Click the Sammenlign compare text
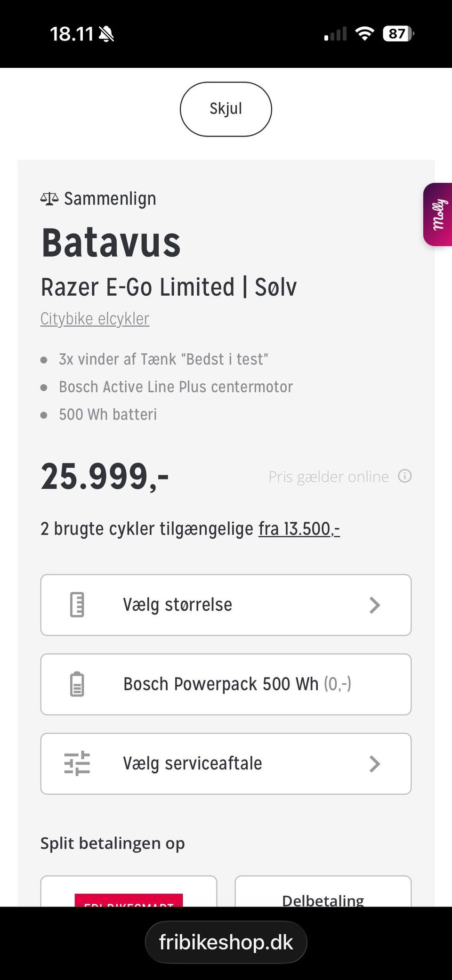The height and width of the screenshot is (980, 452). (x=110, y=199)
